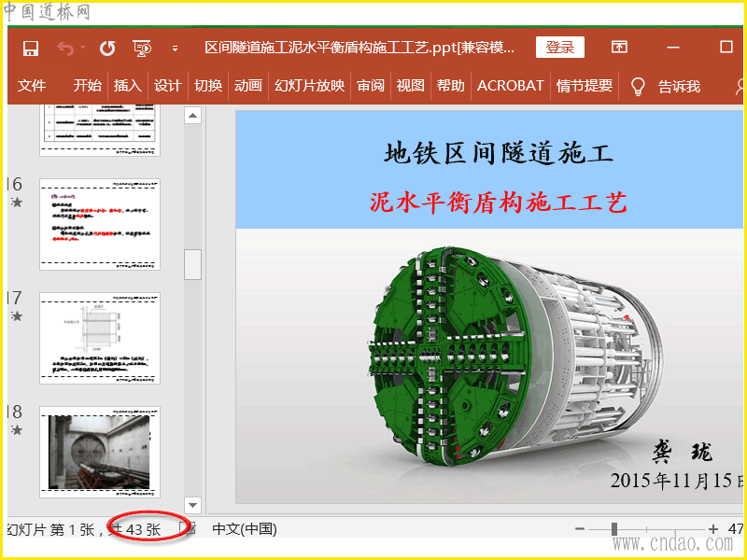This screenshot has height=560, width=747.
Task: Open the 幻灯片放映 tab
Action: (309, 86)
